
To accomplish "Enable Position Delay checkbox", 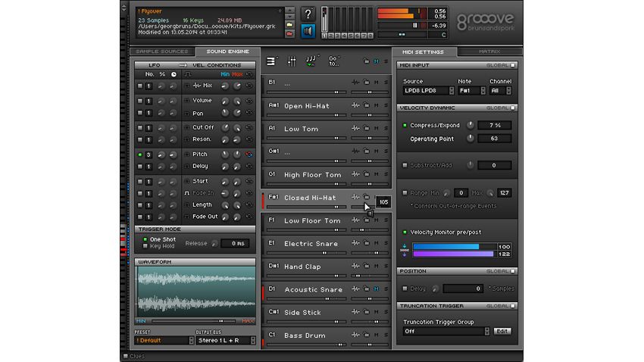I will 405,289.
